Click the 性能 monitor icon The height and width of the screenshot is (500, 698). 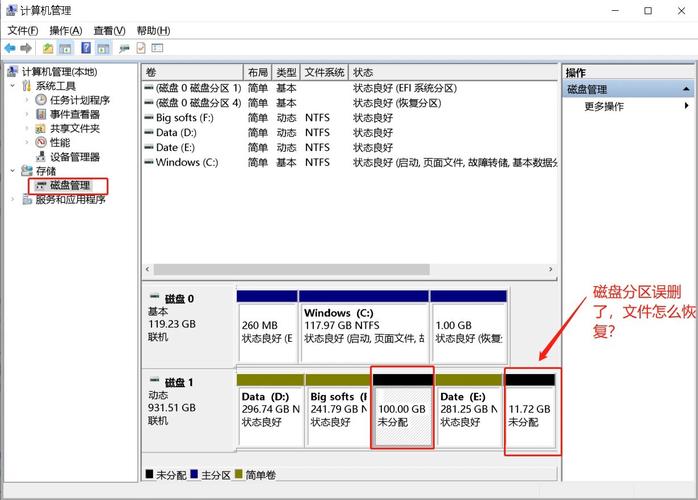pyautogui.click(x=41, y=142)
